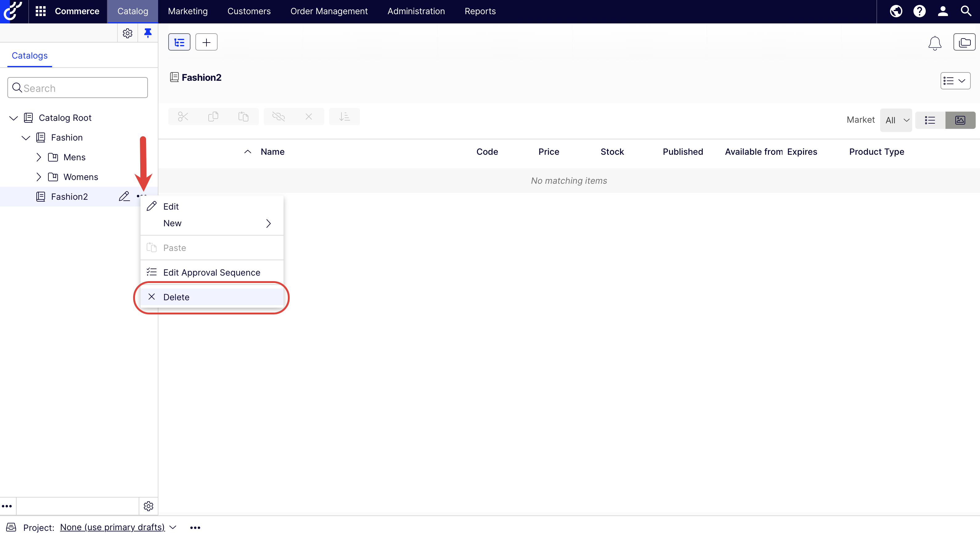Image resolution: width=980 pixels, height=537 pixels.
Task: Click the catalog Search input field
Action: (78, 88)
